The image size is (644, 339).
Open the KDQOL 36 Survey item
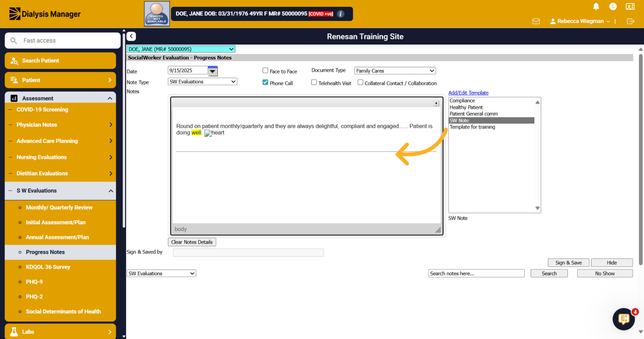click(48, 267)
